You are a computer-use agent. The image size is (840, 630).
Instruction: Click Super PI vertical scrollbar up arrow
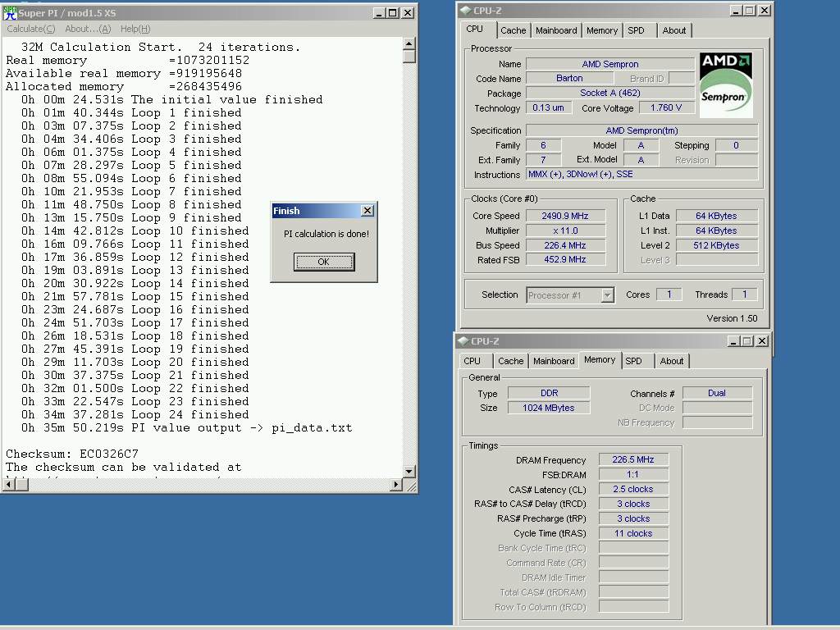tap(409, 43)
